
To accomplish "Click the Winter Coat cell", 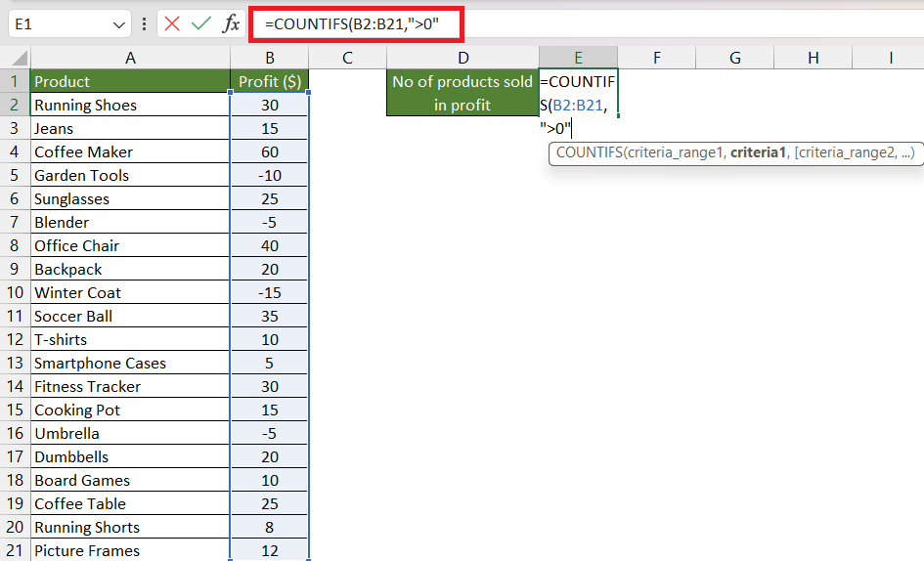I will point(130,292).
